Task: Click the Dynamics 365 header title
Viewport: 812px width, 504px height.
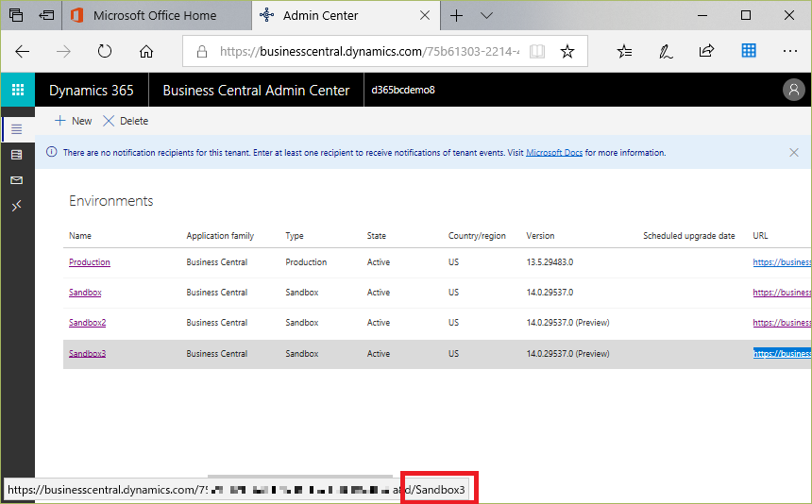Action: [x=92, y=90]
